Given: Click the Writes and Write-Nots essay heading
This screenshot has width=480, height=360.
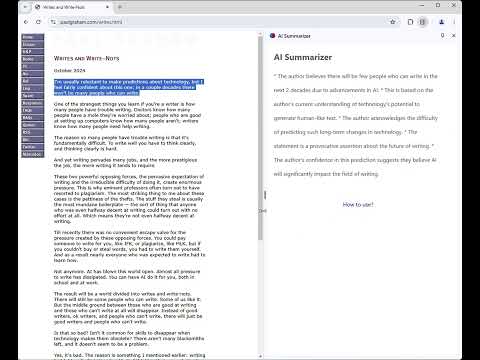Looking at the screenshot, I should point(86,58).
